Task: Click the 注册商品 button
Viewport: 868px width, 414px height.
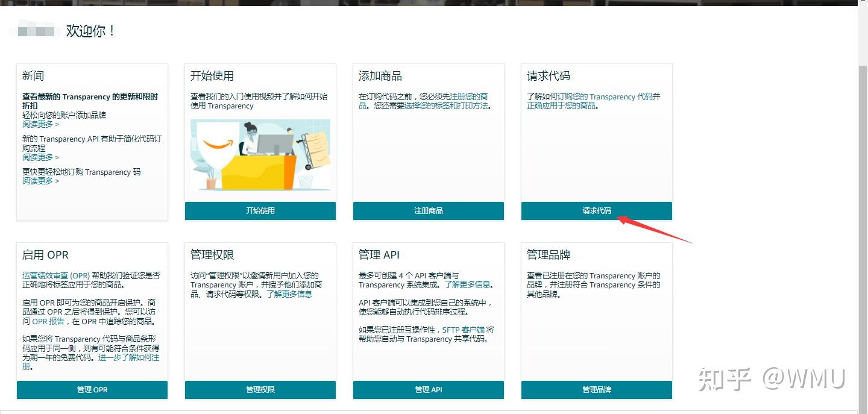Action: pos(428,211)
